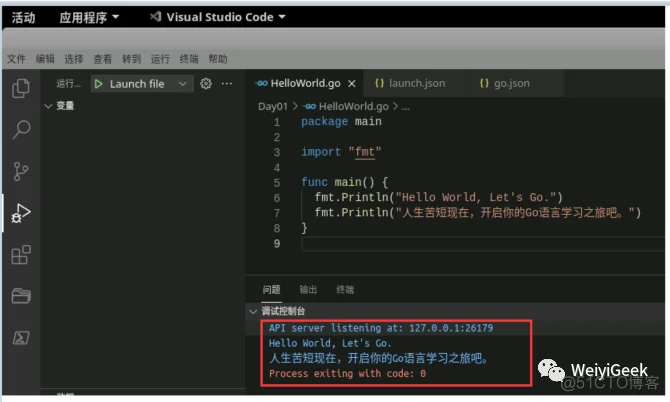Open the 应用程序 menu in top bar

point(89,18)
